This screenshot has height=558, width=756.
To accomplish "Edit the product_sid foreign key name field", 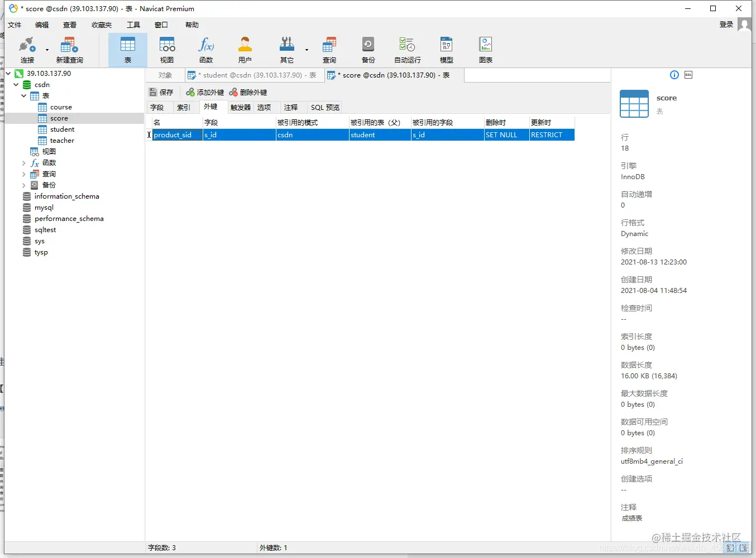I will [177, 134].
